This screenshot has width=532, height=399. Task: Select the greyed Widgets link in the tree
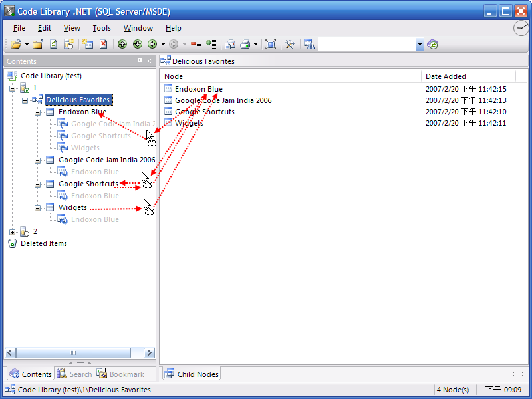(85, 148)
